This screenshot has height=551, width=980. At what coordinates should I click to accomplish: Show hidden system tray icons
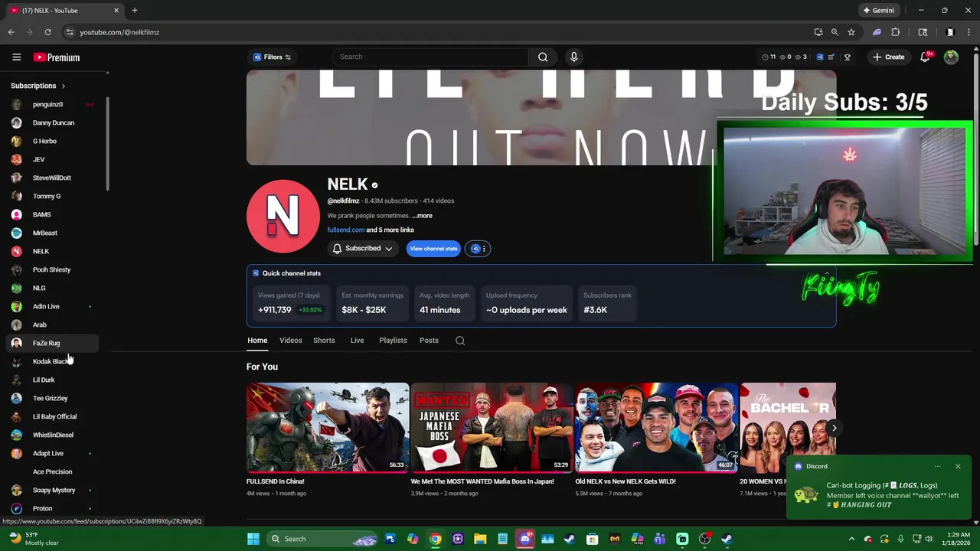pyautogui.click(x=851, y=539)
